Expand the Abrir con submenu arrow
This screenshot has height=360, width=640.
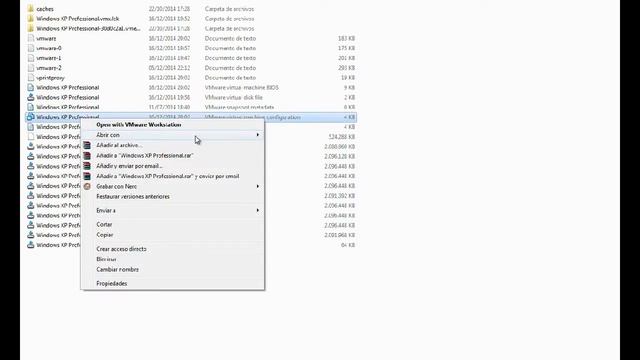point(258,135)
